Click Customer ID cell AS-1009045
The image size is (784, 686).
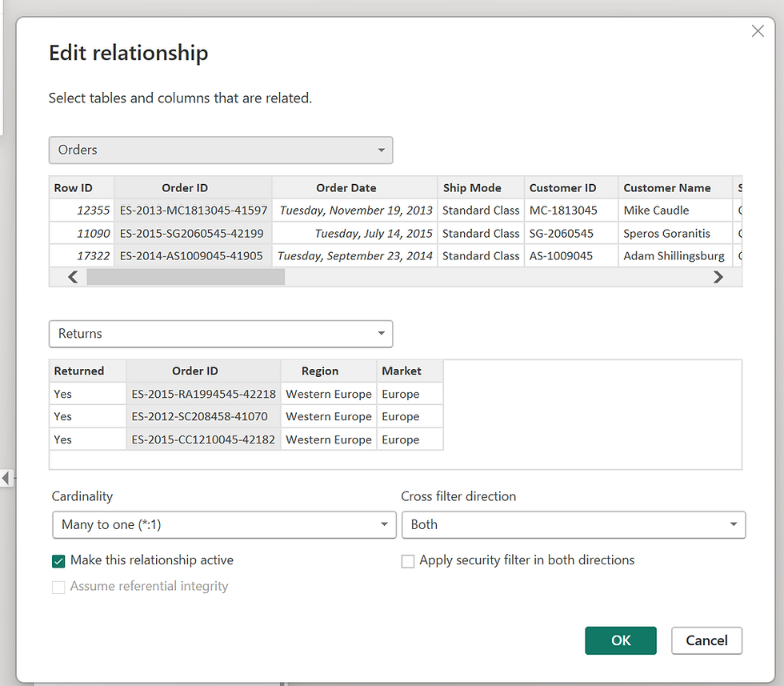(x=571, y=256)
